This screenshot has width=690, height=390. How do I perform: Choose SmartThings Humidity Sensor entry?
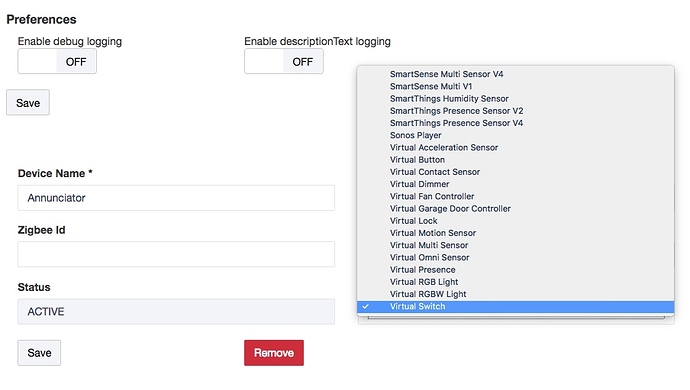pos(515,99)
